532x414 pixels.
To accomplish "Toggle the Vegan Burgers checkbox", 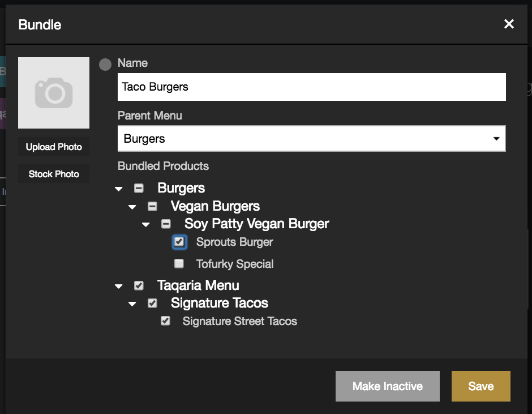I will (x=152, y=206).
